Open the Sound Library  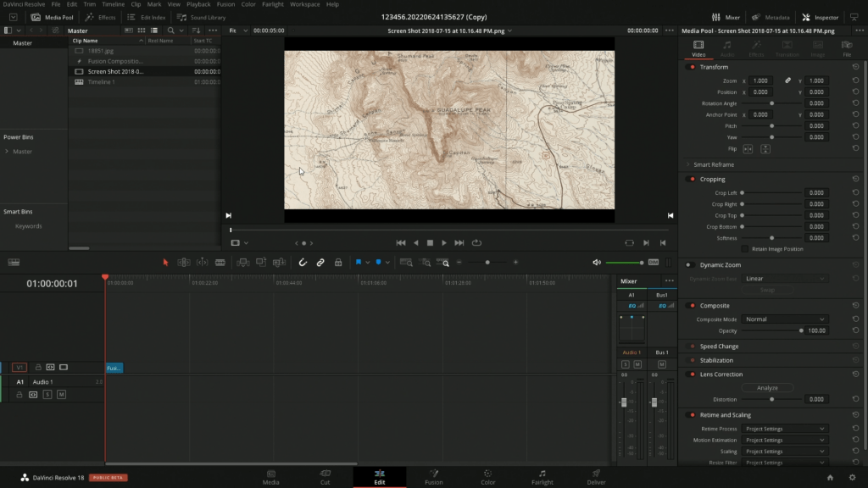[203, 16]
